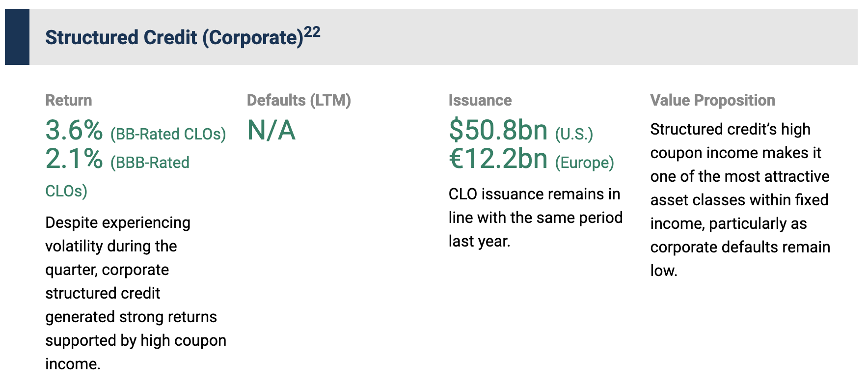Click the N/A defaults value
Screen dimensions: 868x386
pos(271,131)
